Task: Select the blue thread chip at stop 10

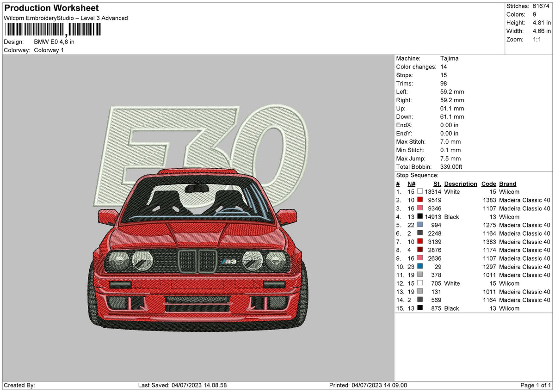Action: pos(420,267)
